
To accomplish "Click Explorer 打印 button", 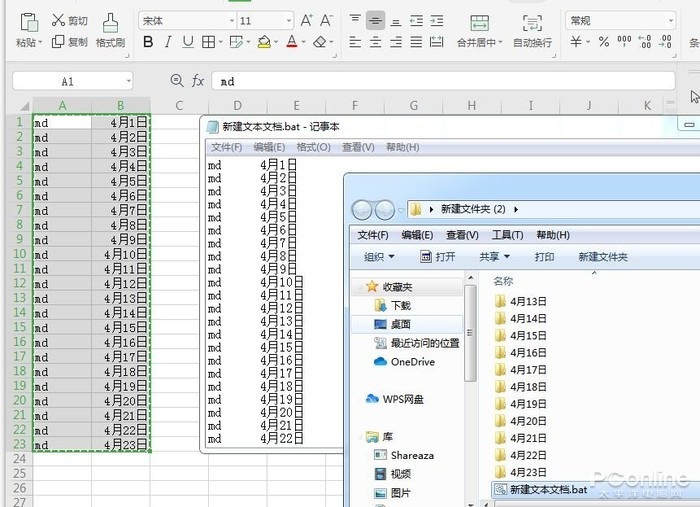I will (545, 257).
